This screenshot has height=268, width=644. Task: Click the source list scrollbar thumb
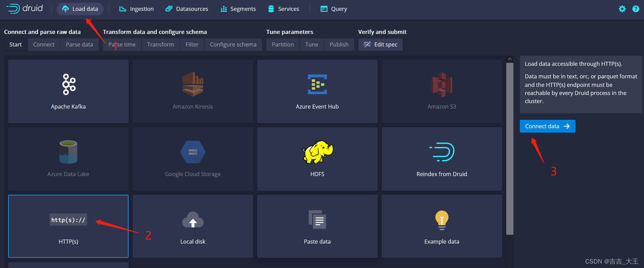click(x=510, y=149)
